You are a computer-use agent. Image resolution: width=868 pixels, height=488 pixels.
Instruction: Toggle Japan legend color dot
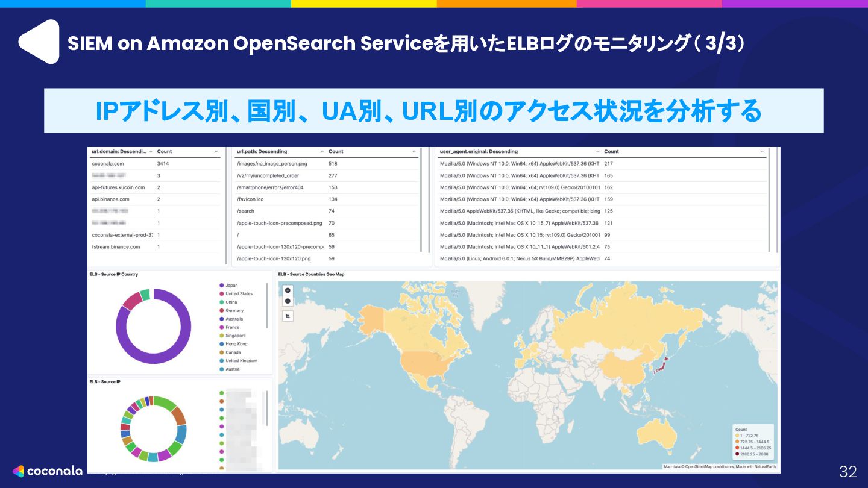coord(222,286)
